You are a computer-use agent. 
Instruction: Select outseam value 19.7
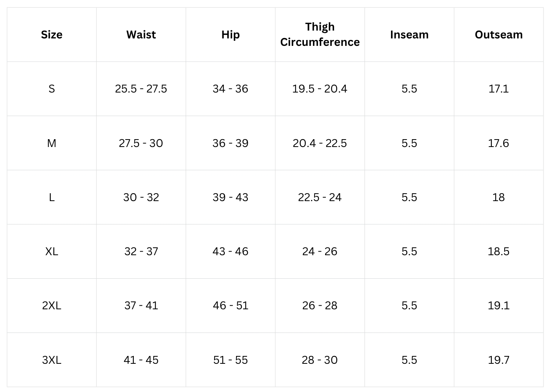(x=499, y=360)
